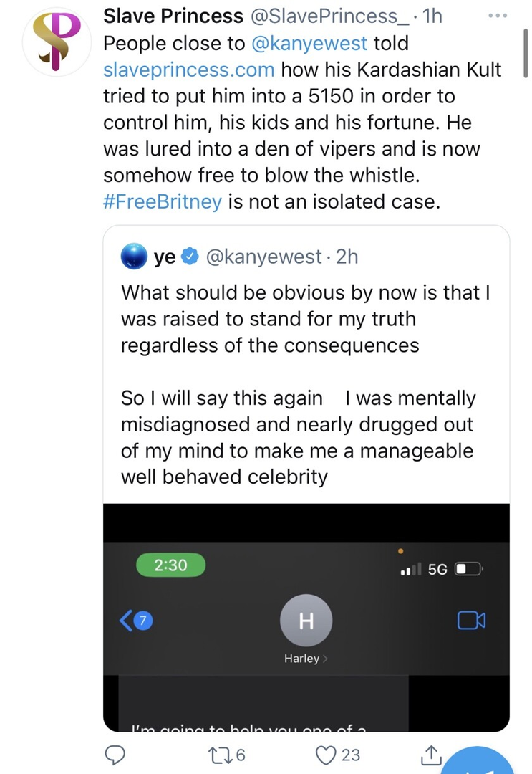Open slaveprincess.com link

click(x=189, y=70)
